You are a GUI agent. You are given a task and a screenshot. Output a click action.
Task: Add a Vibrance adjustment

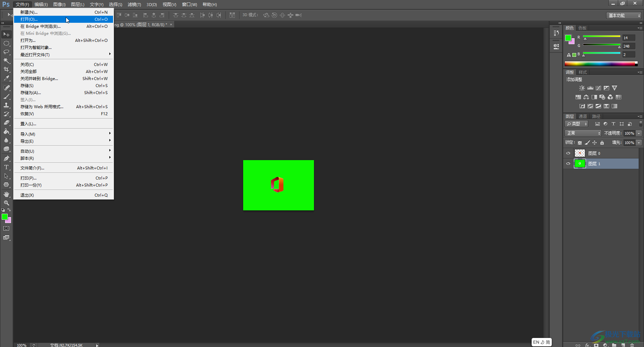coord(614,88)
